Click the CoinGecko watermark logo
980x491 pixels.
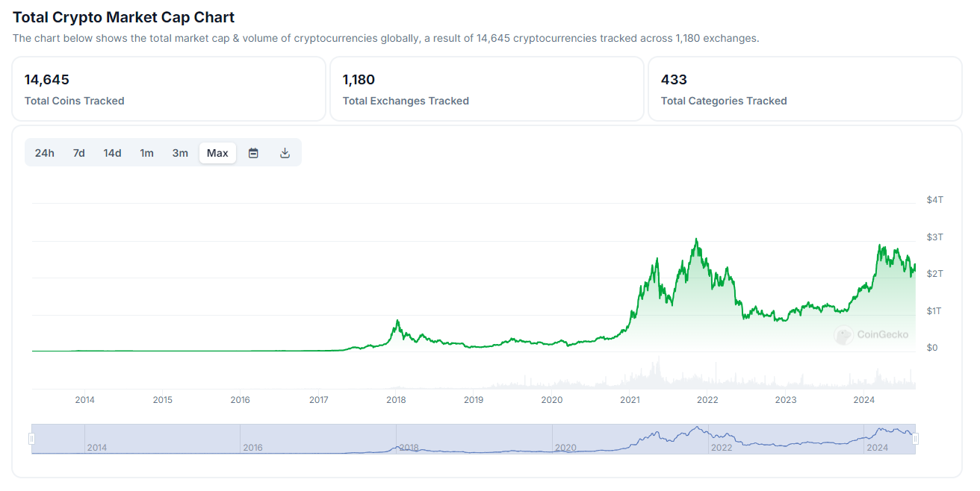point(872,335)
